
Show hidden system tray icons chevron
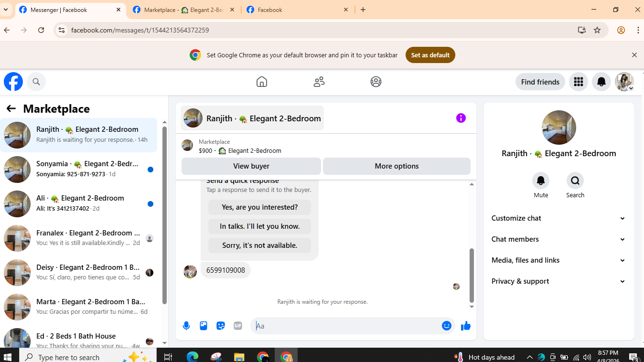pos(529,357)
